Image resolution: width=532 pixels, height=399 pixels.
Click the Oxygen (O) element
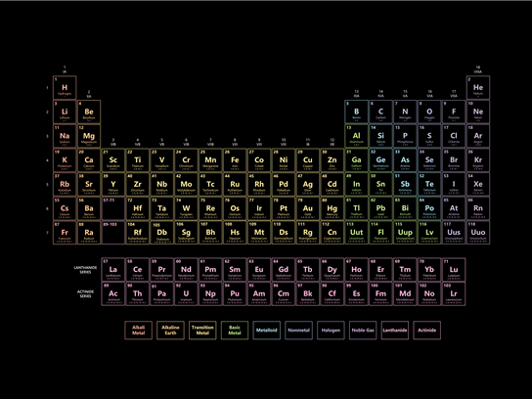[x=429, y=111]
